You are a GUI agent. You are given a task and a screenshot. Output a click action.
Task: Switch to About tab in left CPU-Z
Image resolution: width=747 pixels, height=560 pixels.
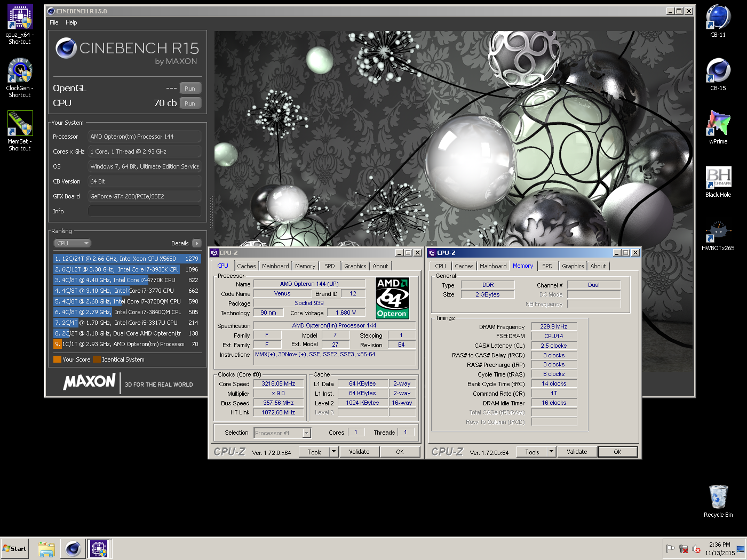click(x=380, y=266)
